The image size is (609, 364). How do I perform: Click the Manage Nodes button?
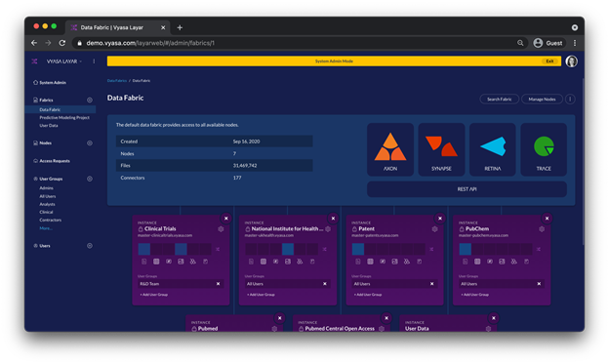[542, 100]
